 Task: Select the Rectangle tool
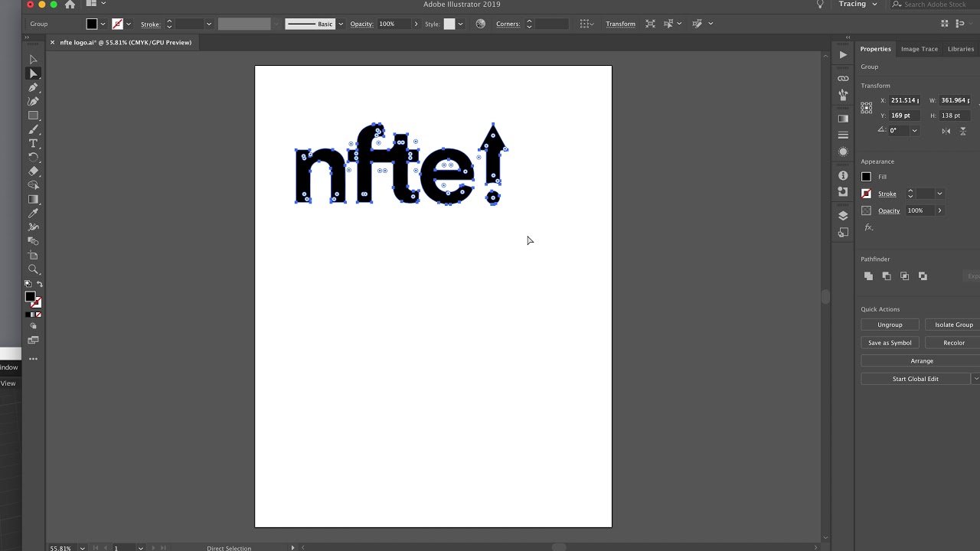click(33, 116)
